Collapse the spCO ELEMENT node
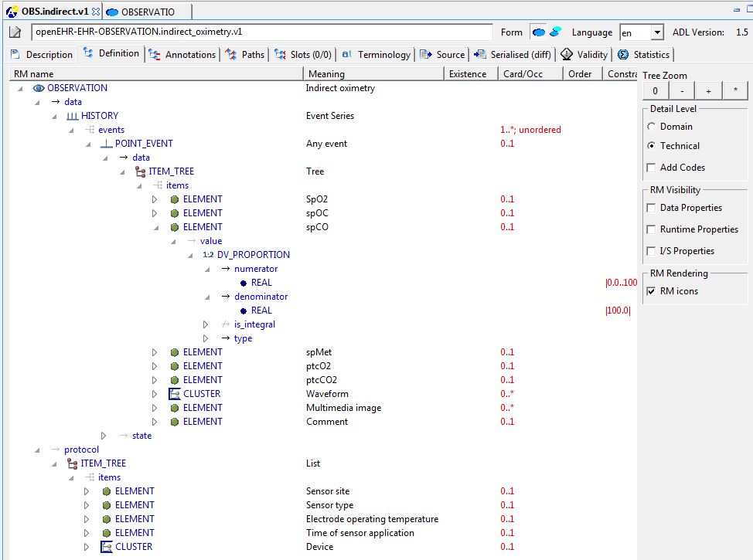Image resolution: width=753 pixels, height=560 pixels. [156, 228]
